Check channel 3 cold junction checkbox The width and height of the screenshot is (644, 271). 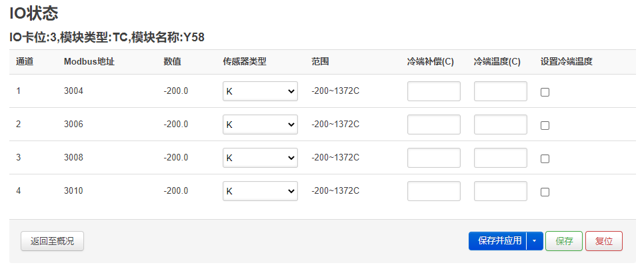[x=545, y=158]
